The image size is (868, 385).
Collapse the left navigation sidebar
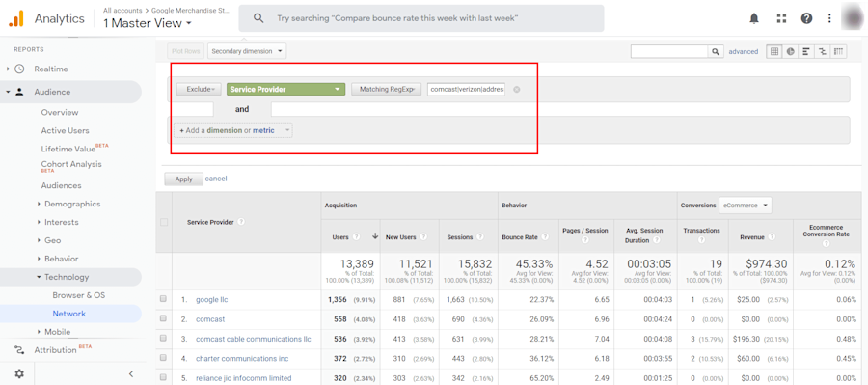[x=131, y=374]
